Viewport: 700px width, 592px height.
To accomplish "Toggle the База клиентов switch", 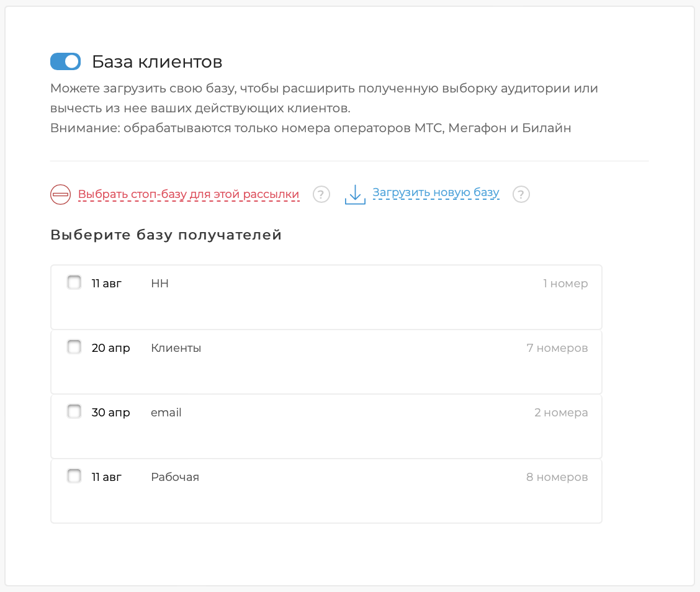I will [x=66, y=61].
